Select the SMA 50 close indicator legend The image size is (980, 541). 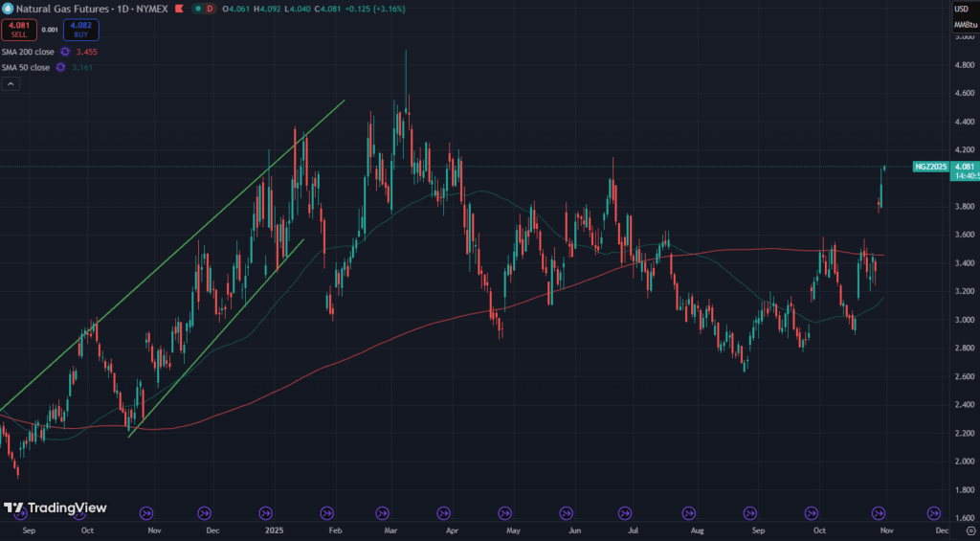coord(26,67)
